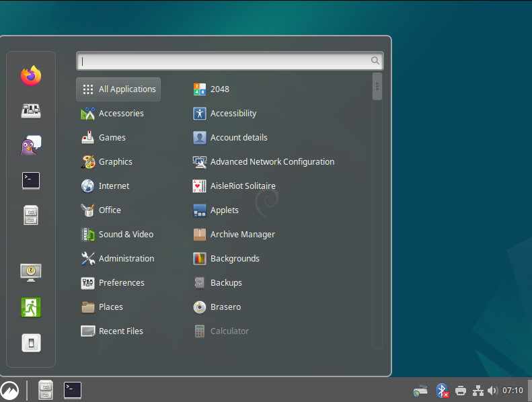This screenshot has width=532, height=402.
Task: Open the file manager launcher on the panel
Action: tap(46, 390)
